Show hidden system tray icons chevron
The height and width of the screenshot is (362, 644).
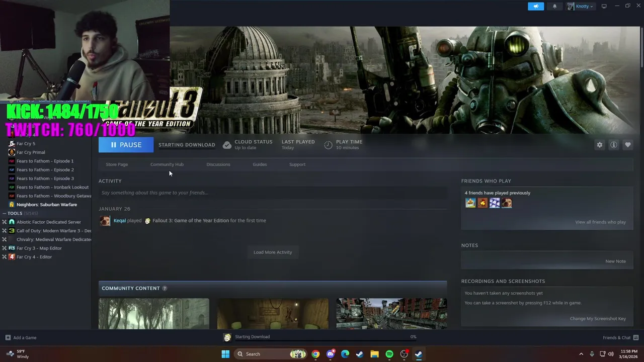pyautogui.click(x=581, y=354)
